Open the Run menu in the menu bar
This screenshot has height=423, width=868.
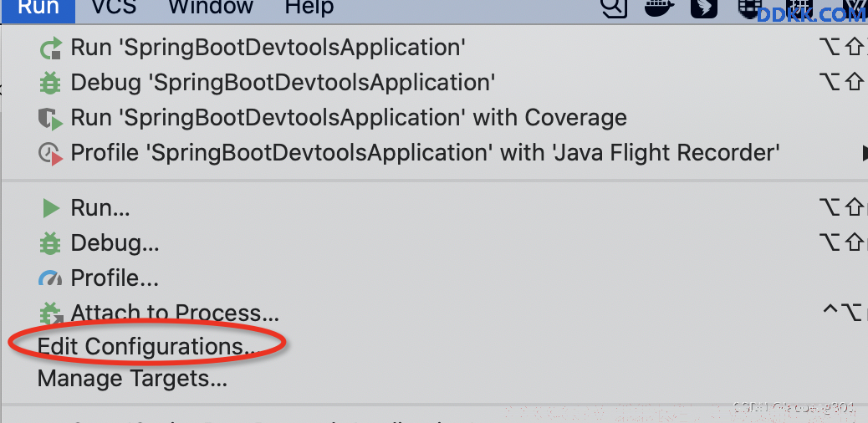[38, 8]
